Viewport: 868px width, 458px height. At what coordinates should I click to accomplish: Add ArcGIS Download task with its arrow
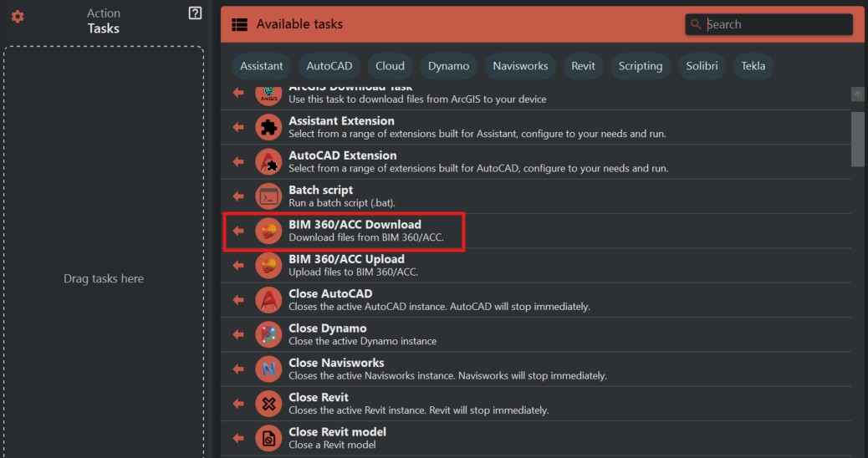(238, 93)
